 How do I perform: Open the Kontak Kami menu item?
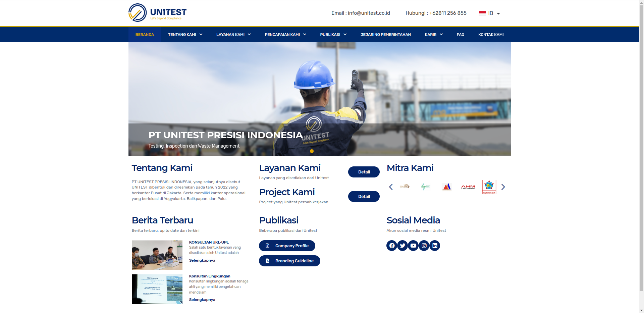coord(491,35)
